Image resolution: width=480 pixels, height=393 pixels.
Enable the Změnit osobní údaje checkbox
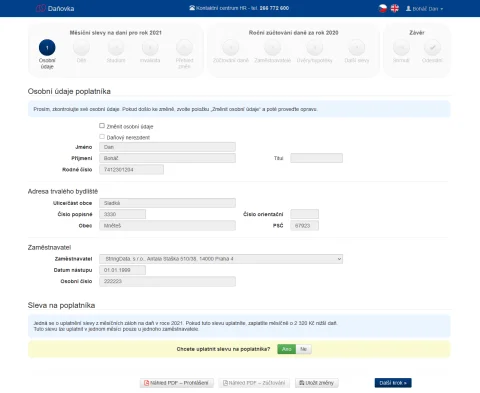pos(102,126)
